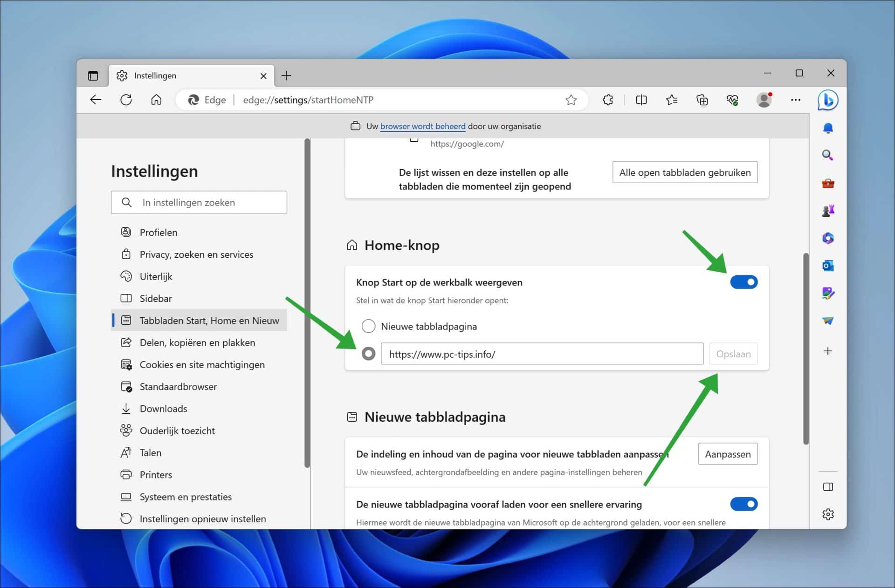The width and height of the screenshot is (895, 588).
Task: Open the Extensions puzzle-piece icon
Action: click(x=607, y=100)
